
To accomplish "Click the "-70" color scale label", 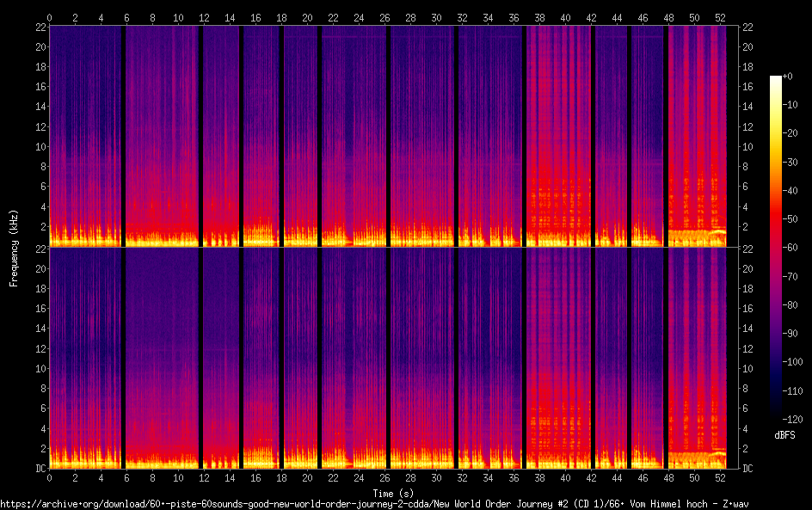I will pos(790,276).
